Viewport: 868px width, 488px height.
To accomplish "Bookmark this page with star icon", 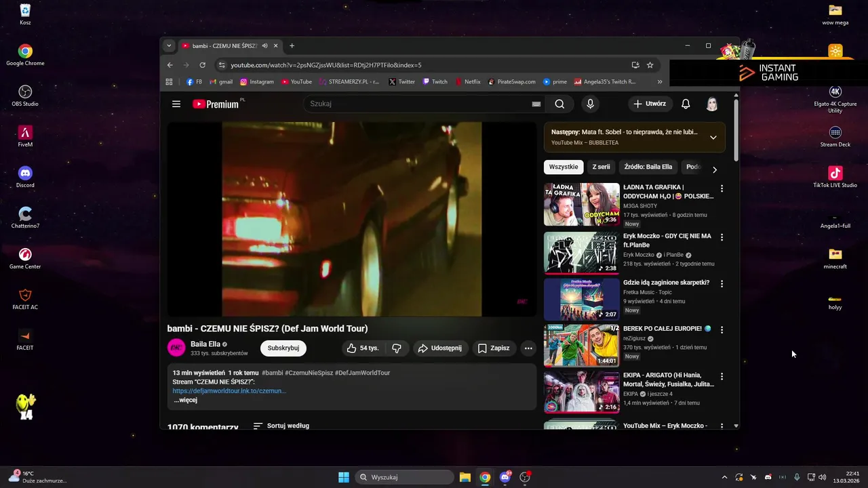I will 650,65.
